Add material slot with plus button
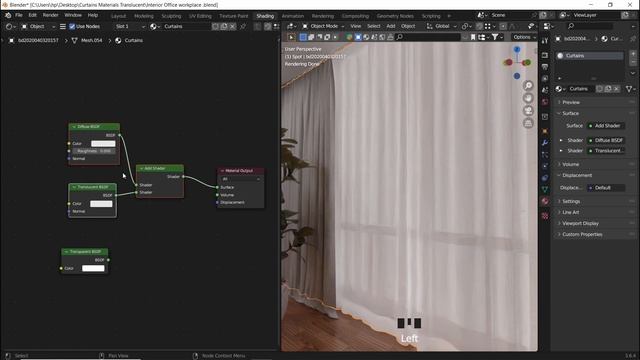This screenshot has width=640, height=360. tap(633, 53)
